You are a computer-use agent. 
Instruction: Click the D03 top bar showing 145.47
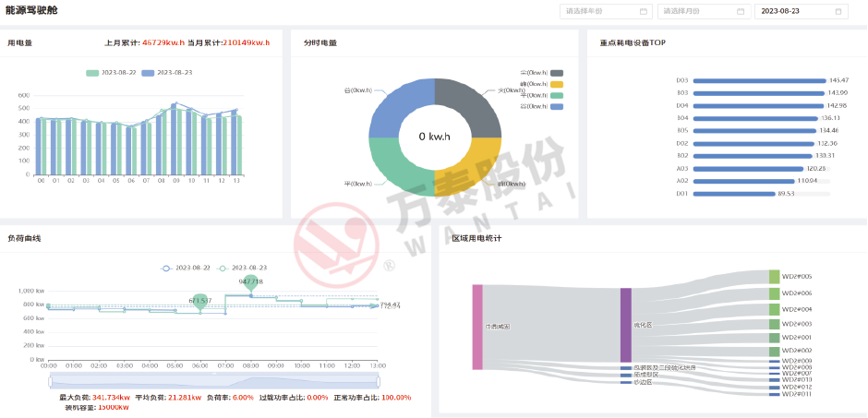coord(758,80)
